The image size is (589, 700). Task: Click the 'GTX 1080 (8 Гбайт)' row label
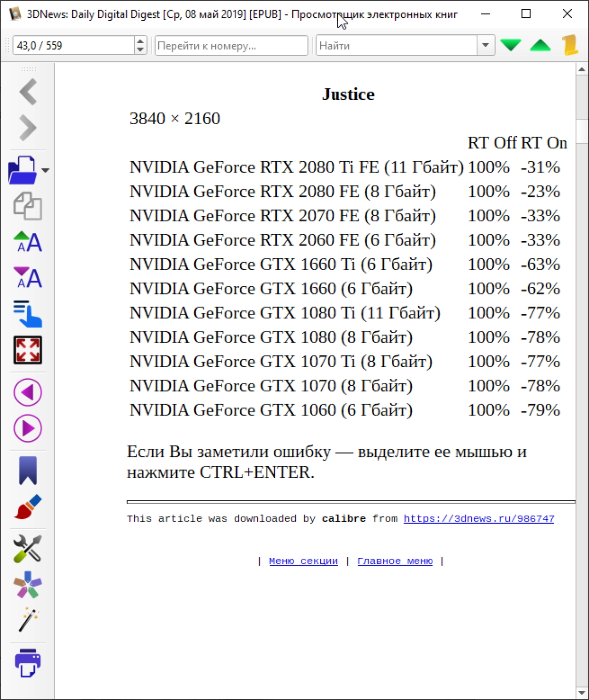(x=271, y=338)
